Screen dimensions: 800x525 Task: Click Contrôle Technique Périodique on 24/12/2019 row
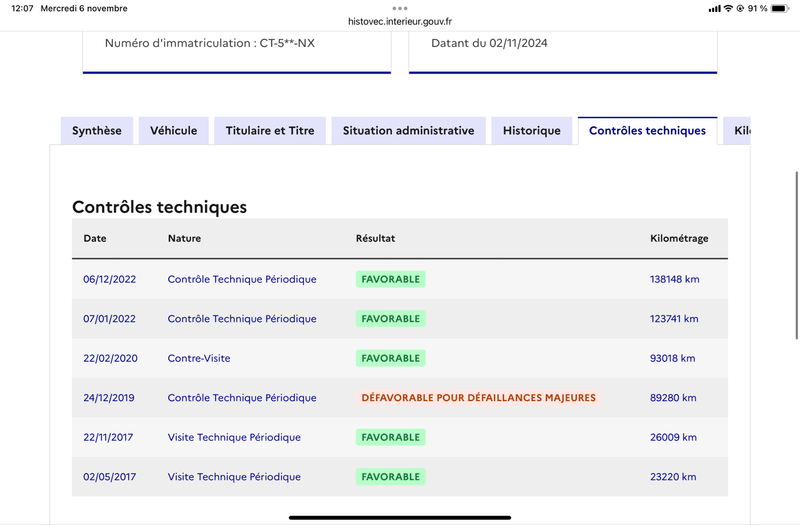(242, 398)
